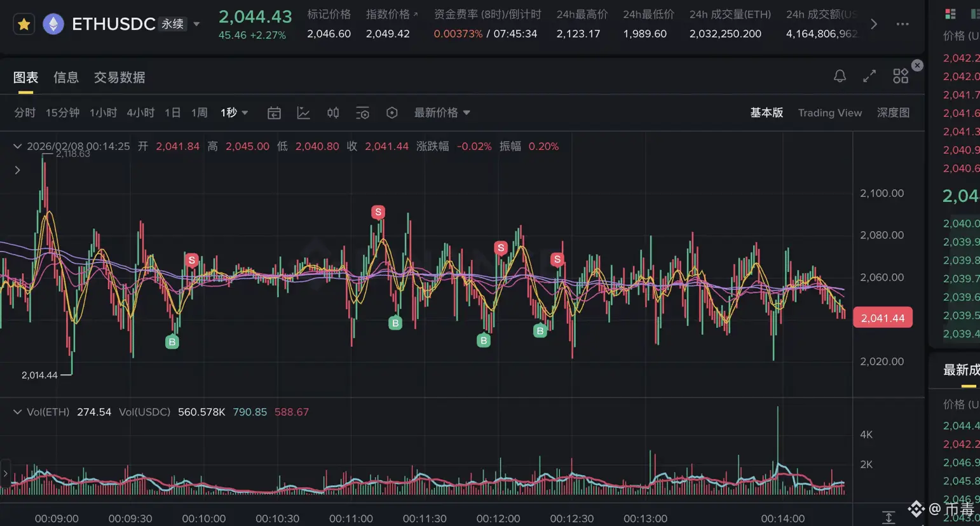
Task: Click the 标记价格 value 2,046.60
Action: pyautogui.click(x=329, y=34)
